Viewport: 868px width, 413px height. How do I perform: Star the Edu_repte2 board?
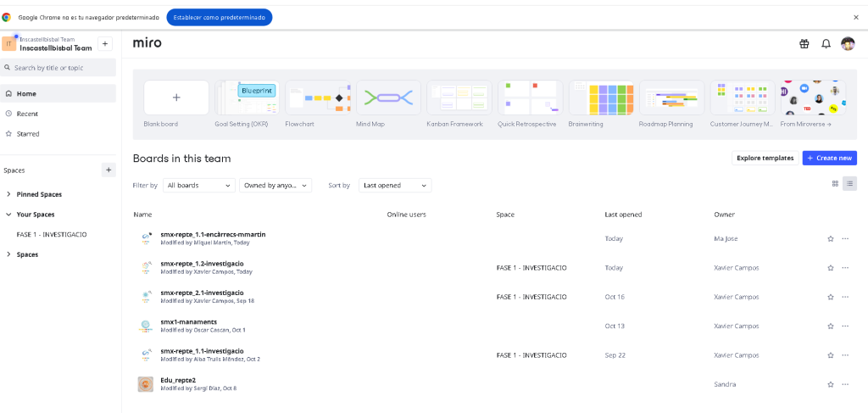click(x=831, y=385)
